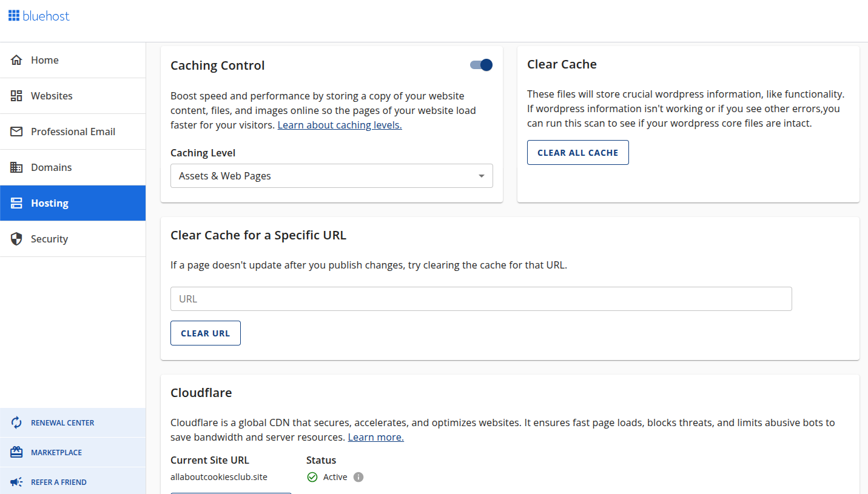Image resolution: width=868 pixels, height=494 pixels.
Task: Click the green Active check icon
Action: coord(312,477)
